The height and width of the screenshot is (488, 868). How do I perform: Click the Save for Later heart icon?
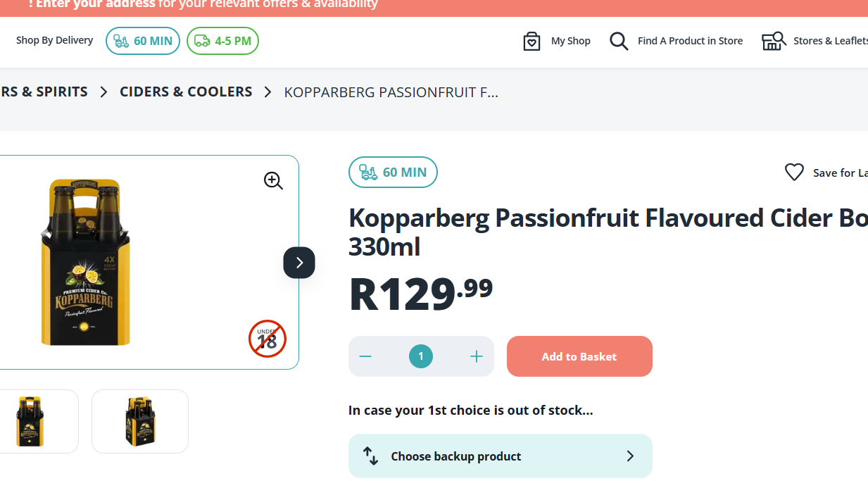794,173
